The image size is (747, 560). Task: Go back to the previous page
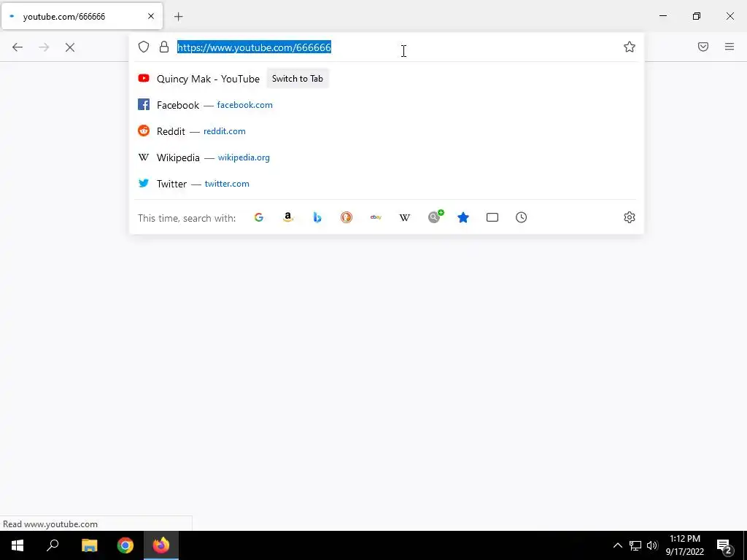[x=18, y=47]
